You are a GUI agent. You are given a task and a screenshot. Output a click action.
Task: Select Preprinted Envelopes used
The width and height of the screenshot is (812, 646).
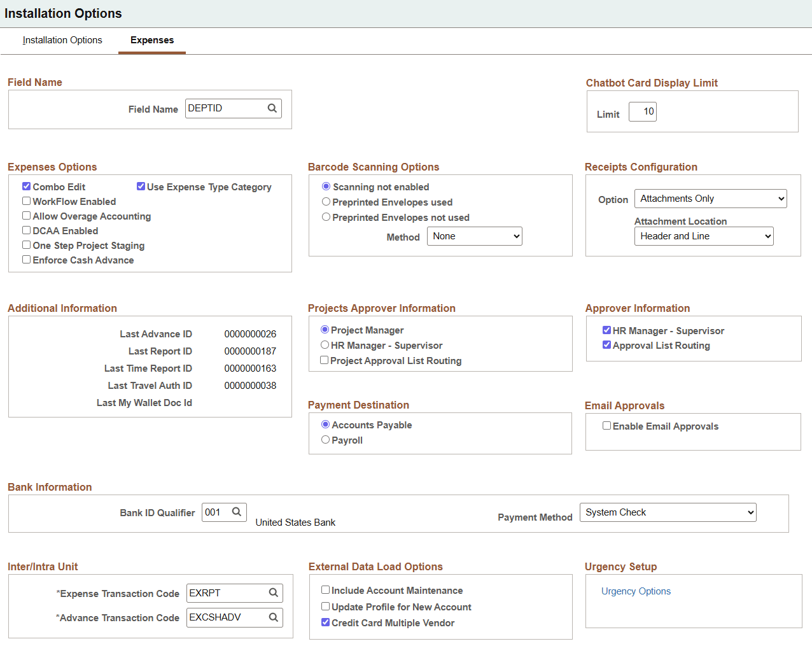pos(325,201)
